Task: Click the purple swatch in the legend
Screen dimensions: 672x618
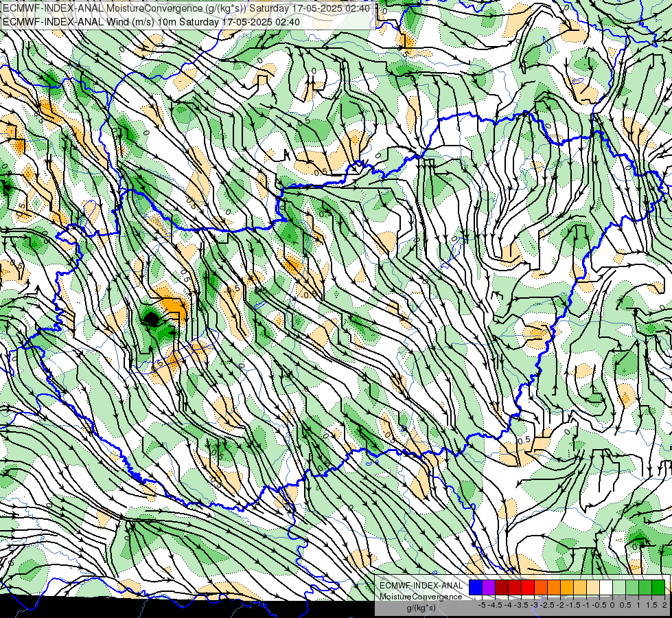Action: point(489,587)
